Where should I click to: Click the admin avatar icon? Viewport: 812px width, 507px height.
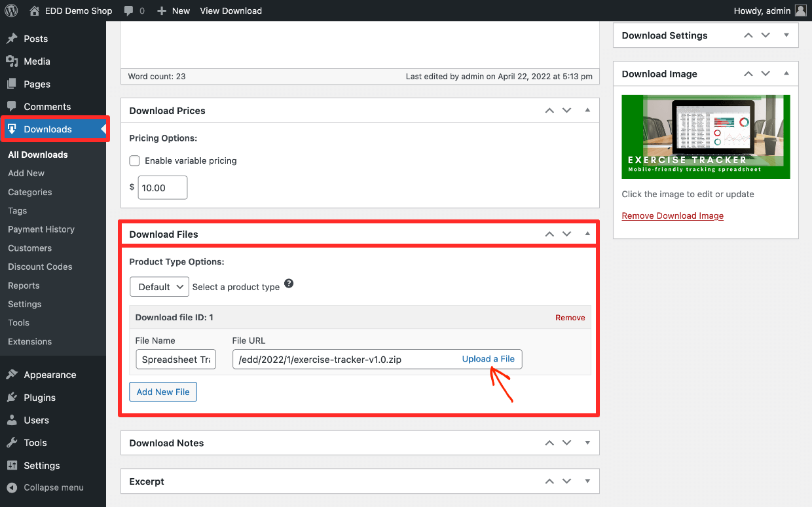pos(800,10)
